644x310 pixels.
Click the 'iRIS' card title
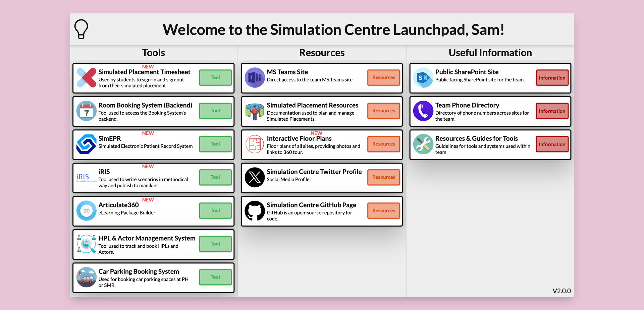coord(104,172)
